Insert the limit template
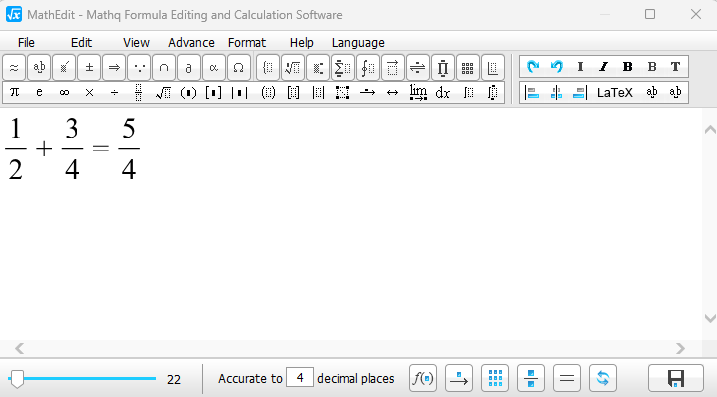The height and width of the screenshot is (397, 717). tap(418, 93)
